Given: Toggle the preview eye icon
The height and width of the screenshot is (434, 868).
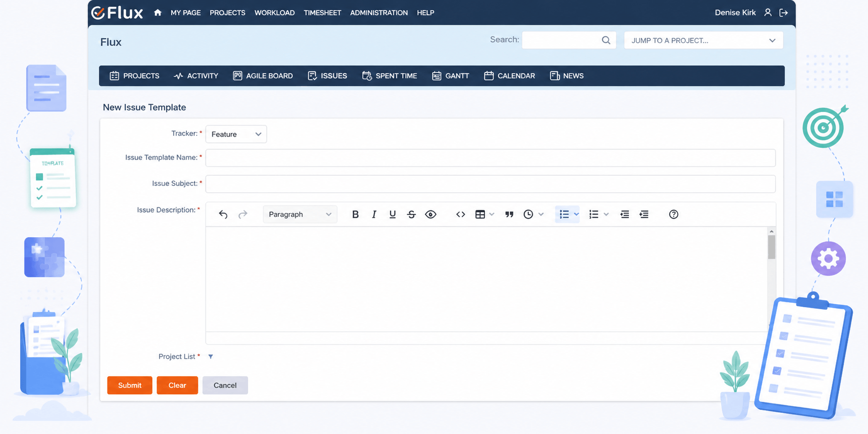Looking at the screenshot, I should click(431, 214).
